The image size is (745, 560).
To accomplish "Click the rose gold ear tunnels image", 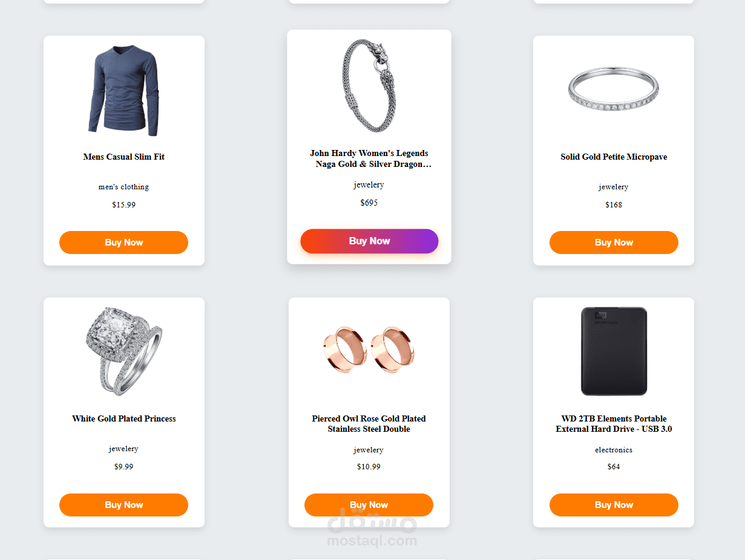I will [369, 351].
